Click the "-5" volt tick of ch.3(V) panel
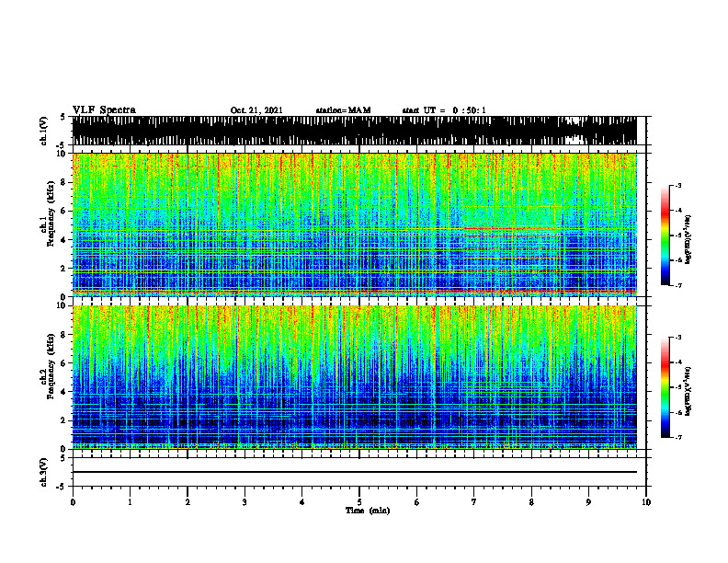 tap(62, 487)
